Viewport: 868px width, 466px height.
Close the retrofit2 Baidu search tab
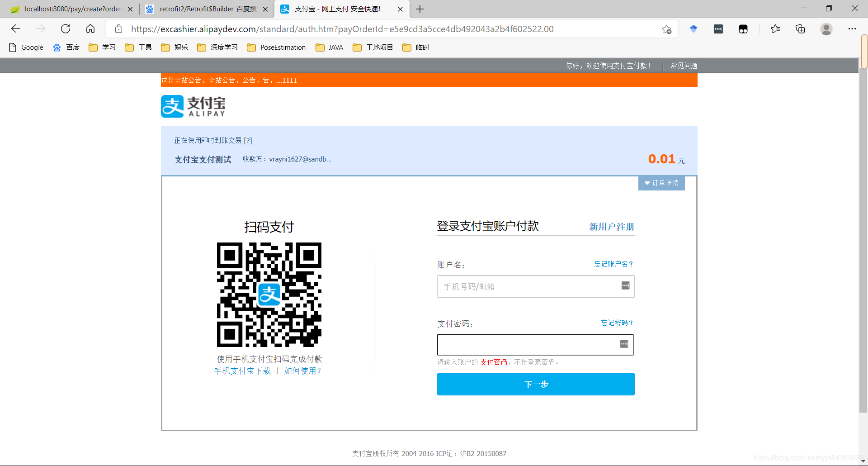(x=265, y=9)
